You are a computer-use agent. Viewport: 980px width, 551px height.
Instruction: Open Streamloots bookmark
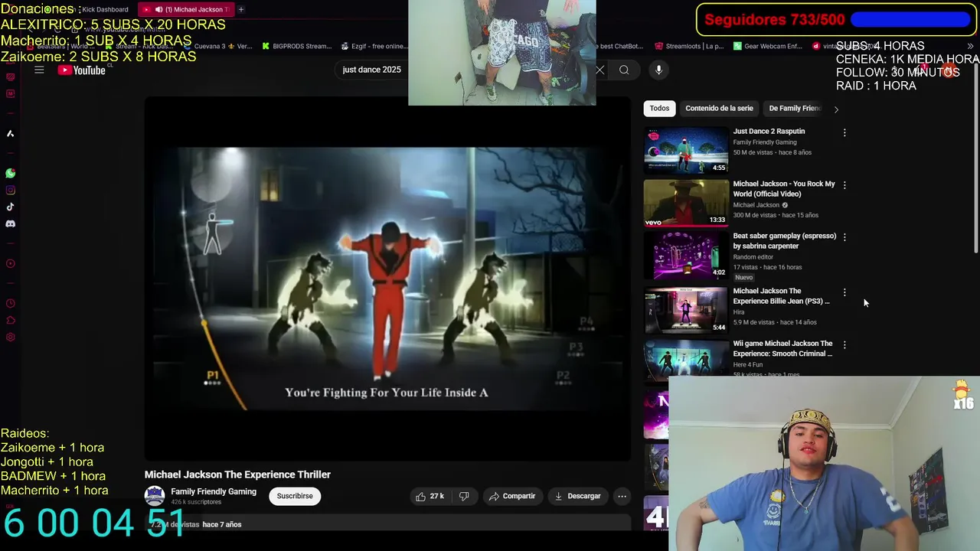click(689, 47)
